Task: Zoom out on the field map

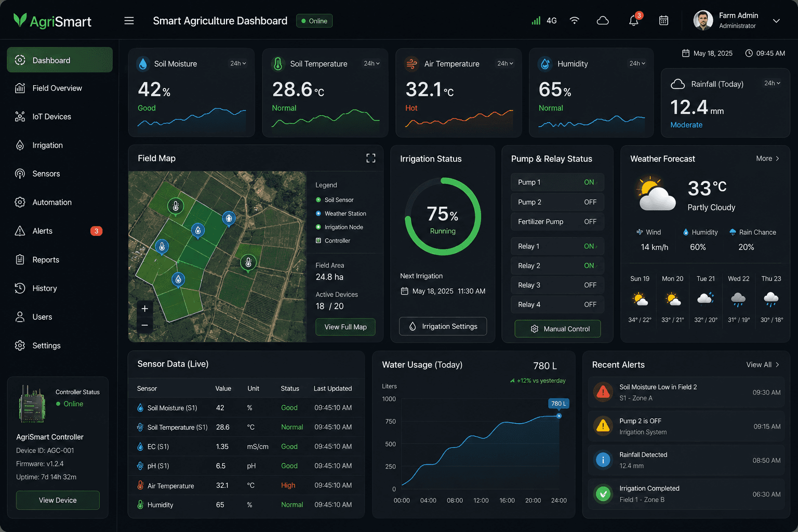Action: (x=144, y=325)
